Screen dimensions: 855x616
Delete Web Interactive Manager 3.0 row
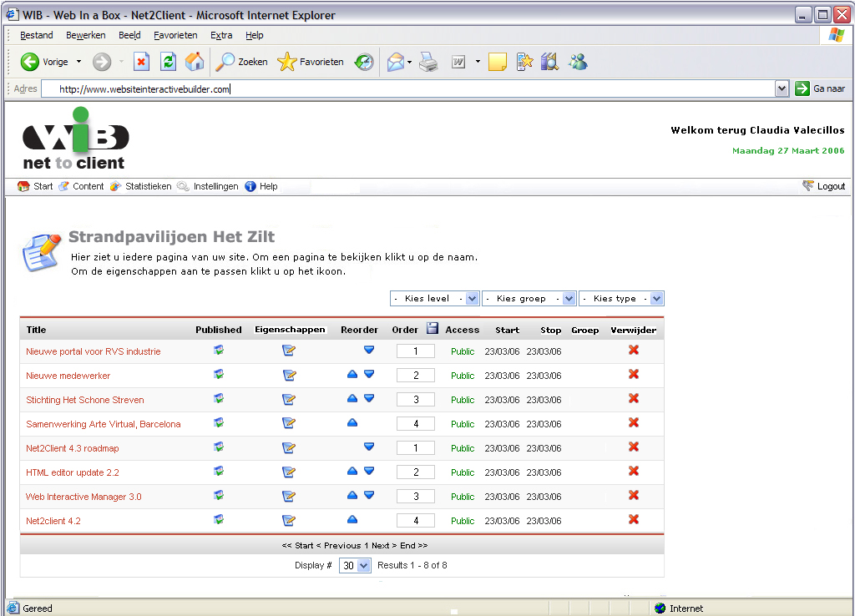[634, 496]
